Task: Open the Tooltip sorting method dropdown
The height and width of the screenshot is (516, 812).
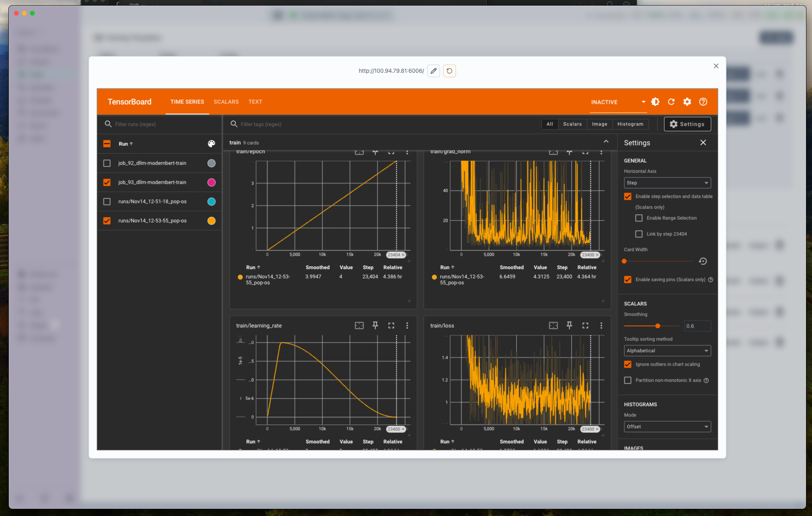Action: click(x=667, y=351)
